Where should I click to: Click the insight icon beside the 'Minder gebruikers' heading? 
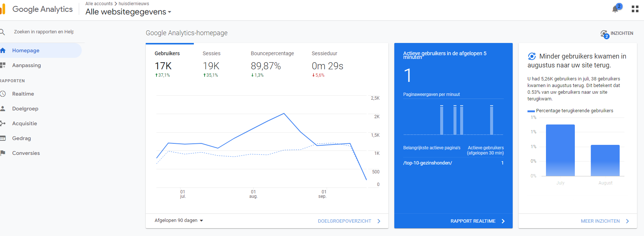click(532, 56)
